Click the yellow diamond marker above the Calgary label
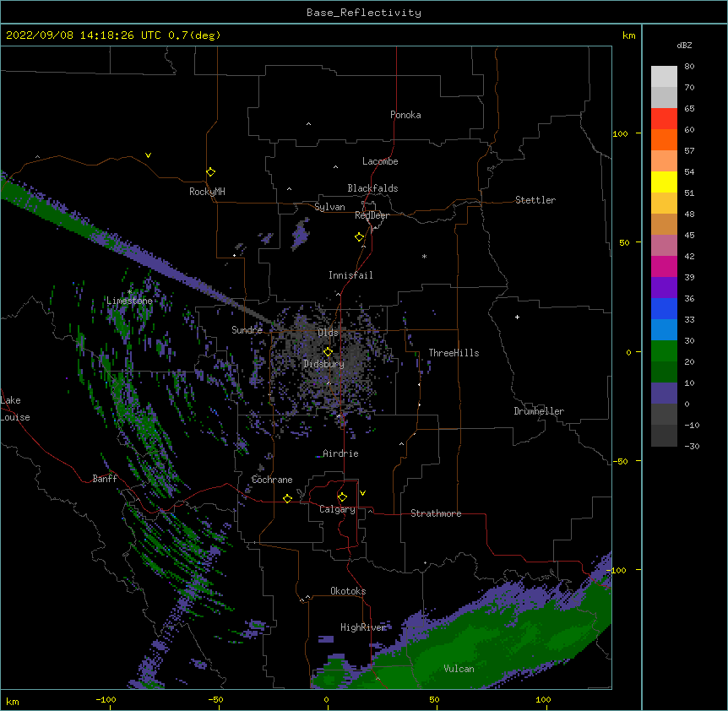The width and height of the screenshot is (728, 711). [x=342, y=497]
